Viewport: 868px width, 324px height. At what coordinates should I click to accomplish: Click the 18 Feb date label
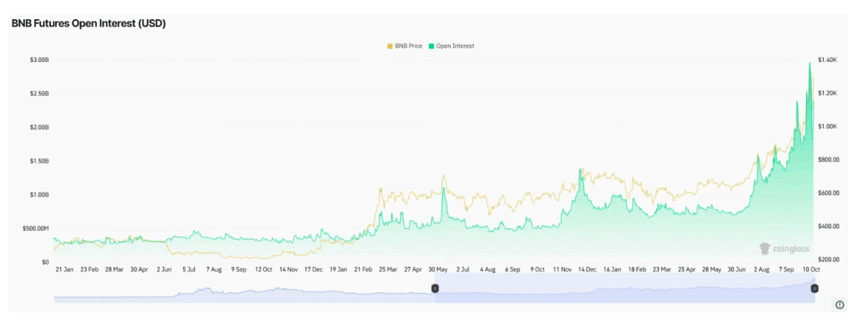pyautogui.click(x=637, y=270)
